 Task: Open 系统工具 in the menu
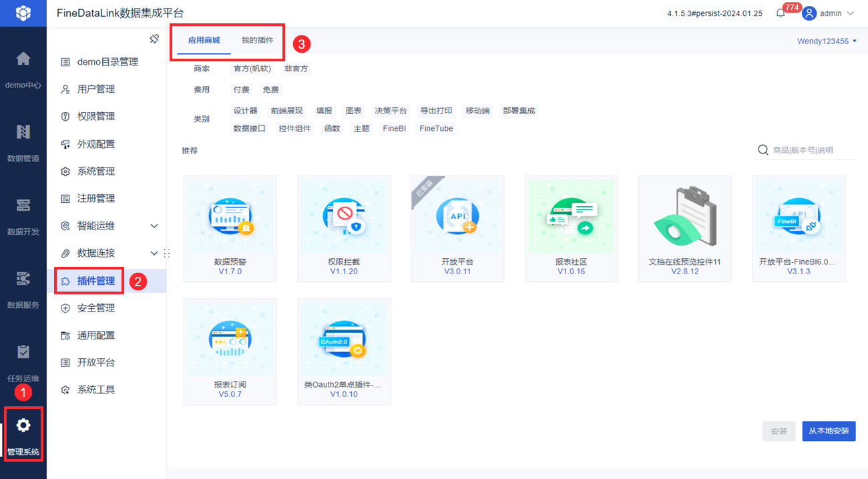(96, 390)
